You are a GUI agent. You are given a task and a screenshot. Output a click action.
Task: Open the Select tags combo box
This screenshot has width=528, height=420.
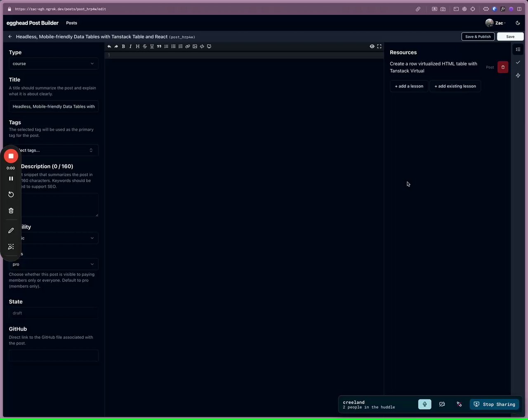click(54, 150)
